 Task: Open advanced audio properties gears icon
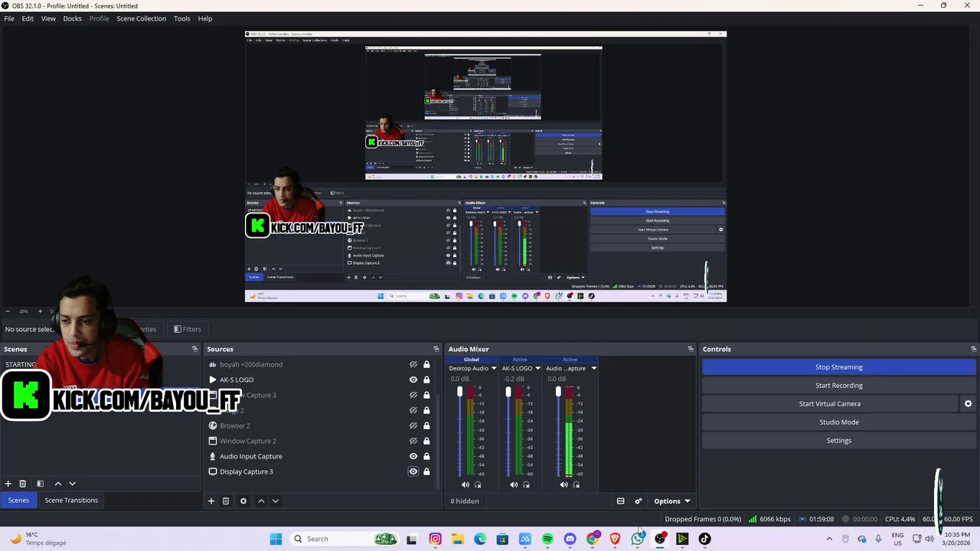coord(639,501)
